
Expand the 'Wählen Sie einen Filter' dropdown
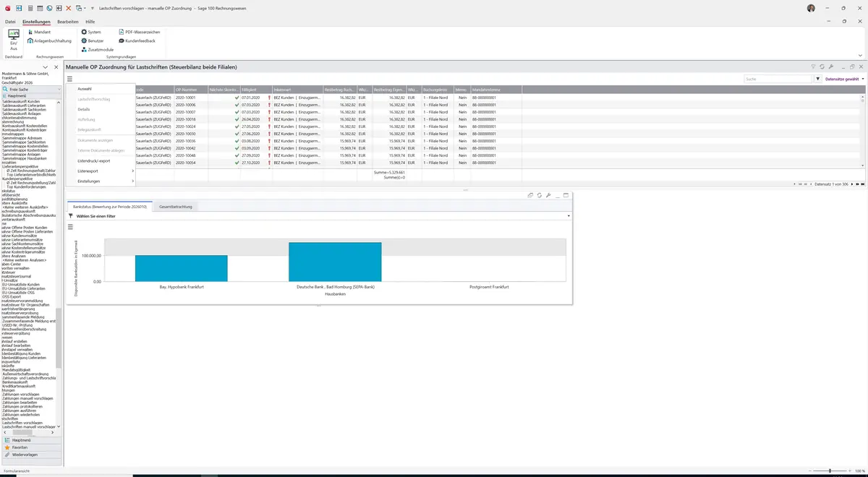(x=569, y=216)
